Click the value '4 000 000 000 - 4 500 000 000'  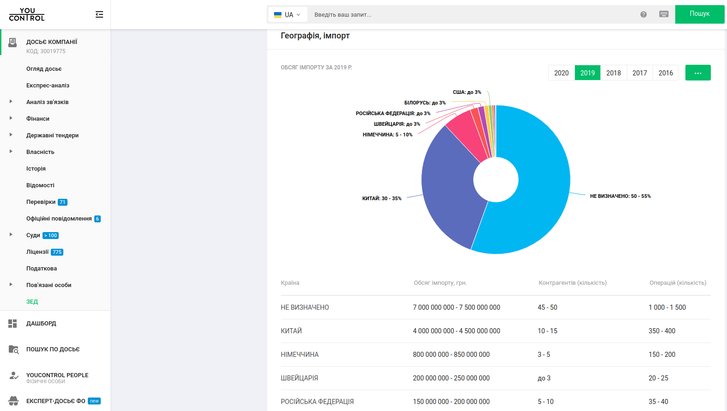tap(456, 331)
